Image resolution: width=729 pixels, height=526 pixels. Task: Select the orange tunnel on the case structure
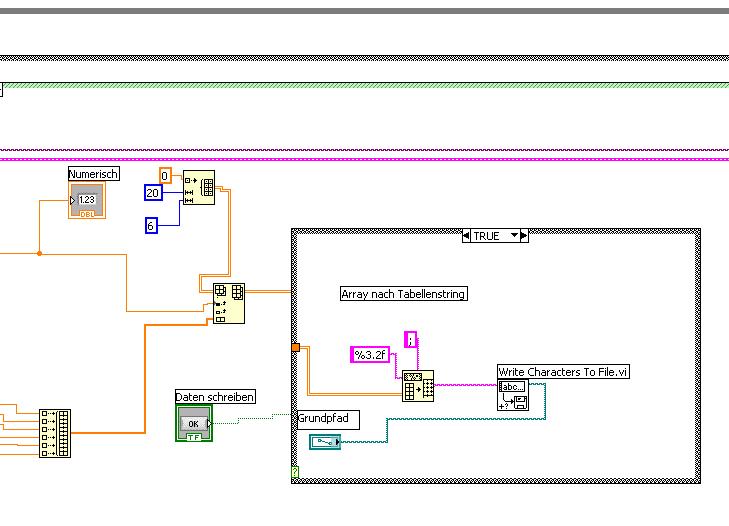click(x=296, y=347)
